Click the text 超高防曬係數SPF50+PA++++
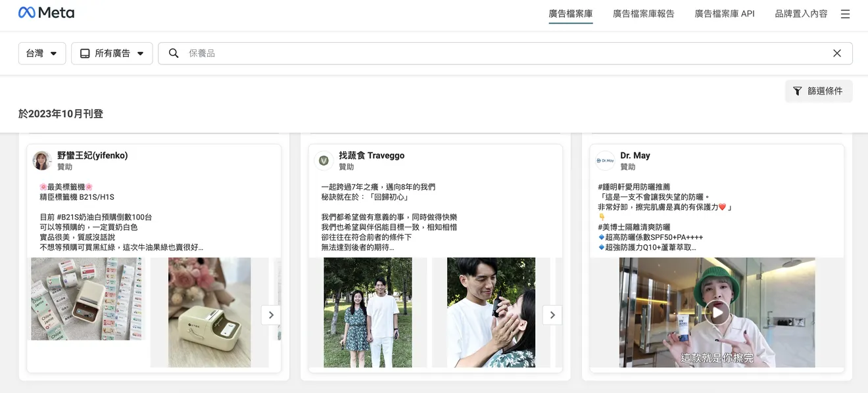Screen dimensions: 868x393 click(x=655, y=237)
